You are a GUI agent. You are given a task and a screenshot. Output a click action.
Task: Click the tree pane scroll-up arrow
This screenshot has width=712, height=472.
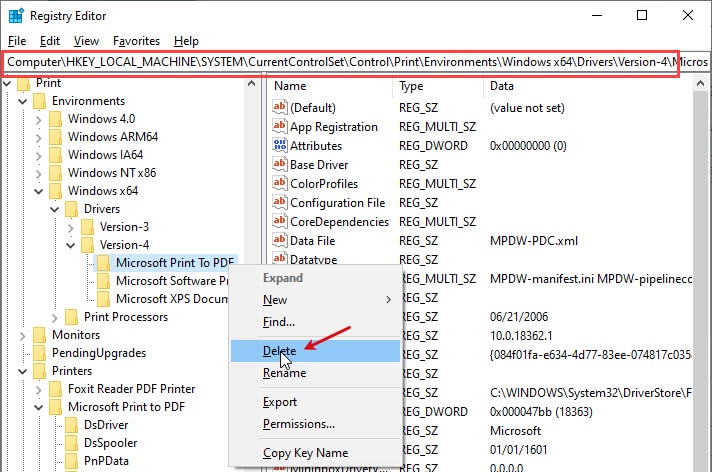[251, 84]
